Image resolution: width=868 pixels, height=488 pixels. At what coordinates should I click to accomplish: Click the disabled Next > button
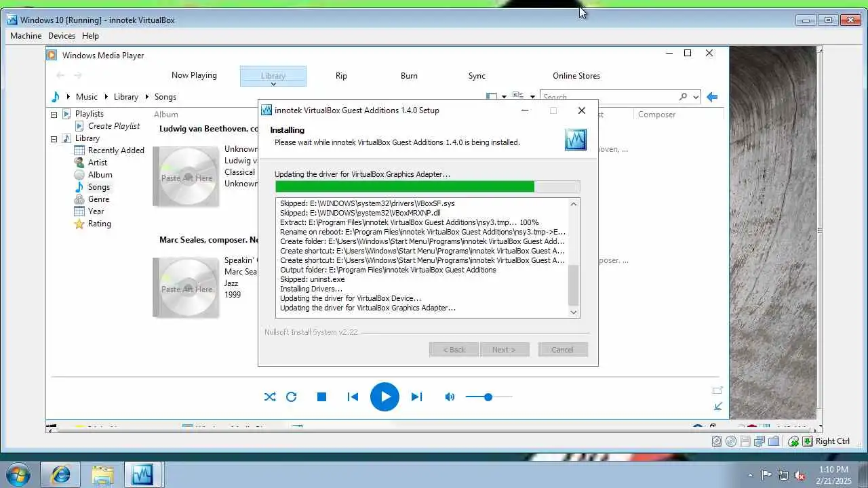[504, 350]
